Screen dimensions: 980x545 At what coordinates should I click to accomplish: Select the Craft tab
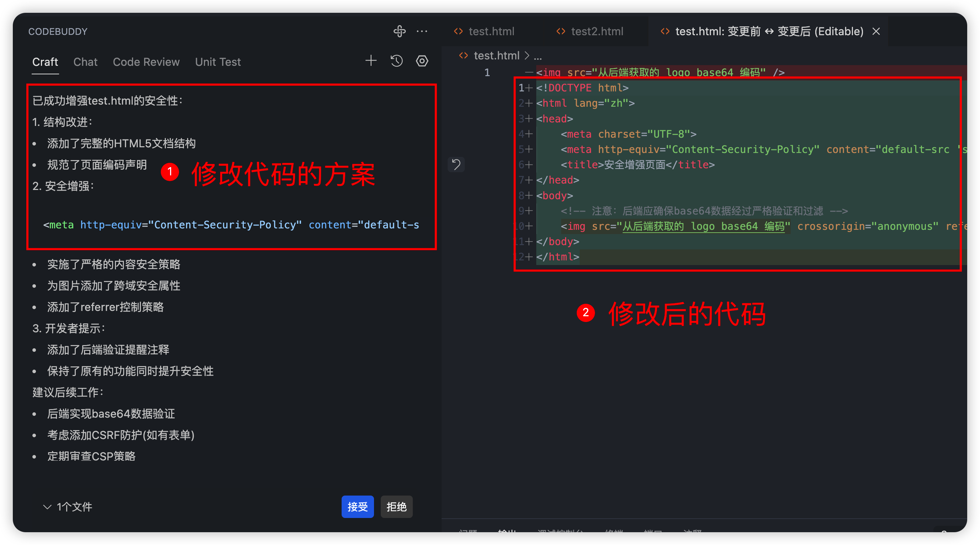[45, 62]
